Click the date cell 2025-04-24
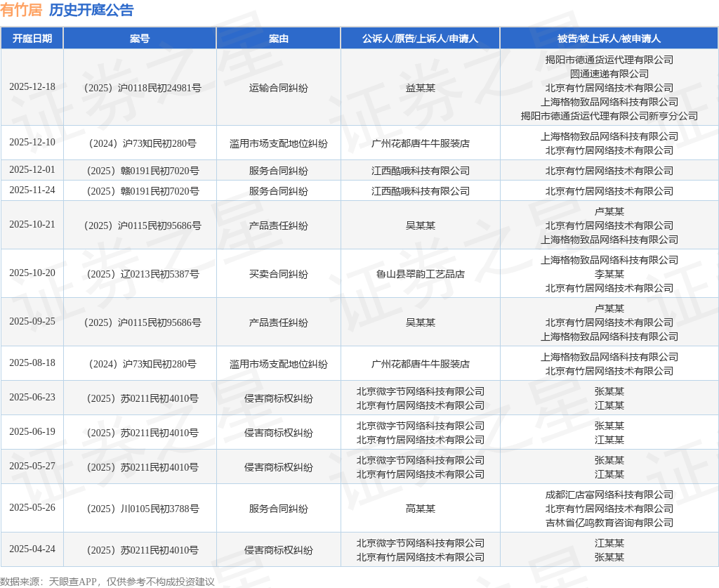Screen dimensions: 719x588 click(32, 549)
